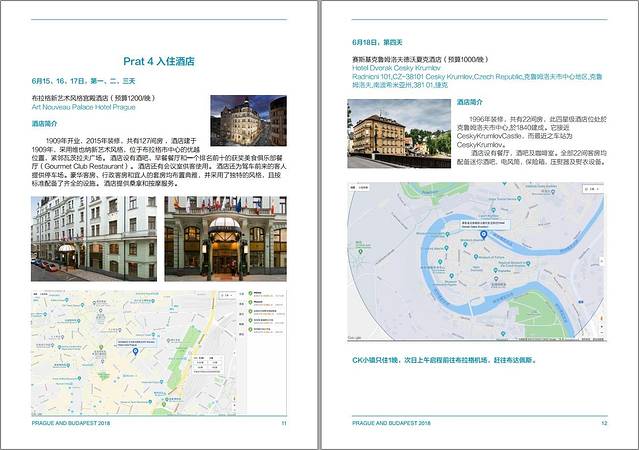
Task: Select the hotel entrance photo with flags
Action: click(225, 238)
